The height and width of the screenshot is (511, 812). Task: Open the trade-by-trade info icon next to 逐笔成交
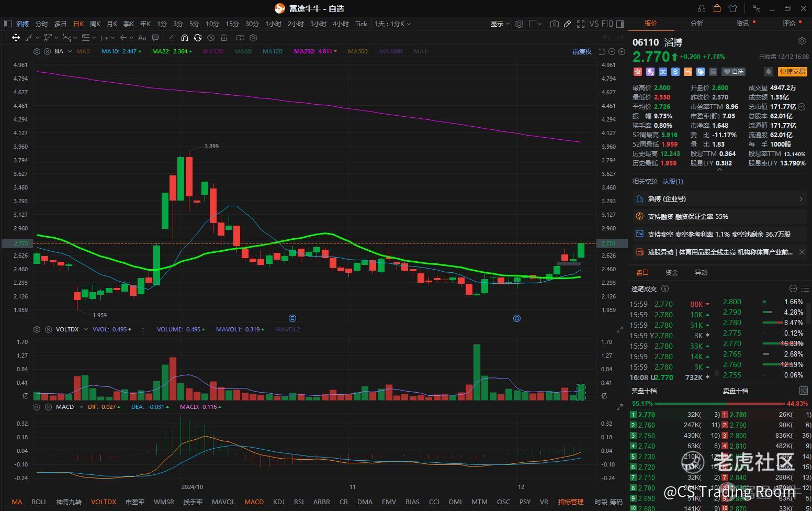click(x=665, y=288)
